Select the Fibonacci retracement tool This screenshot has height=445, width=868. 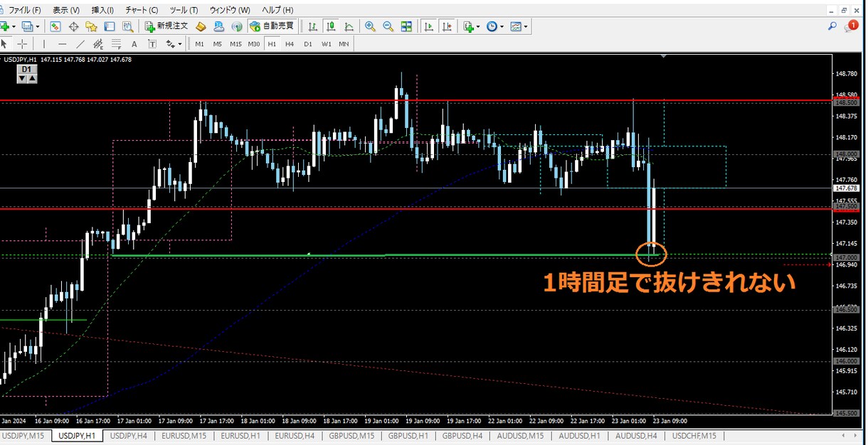(x=116, y=44)
